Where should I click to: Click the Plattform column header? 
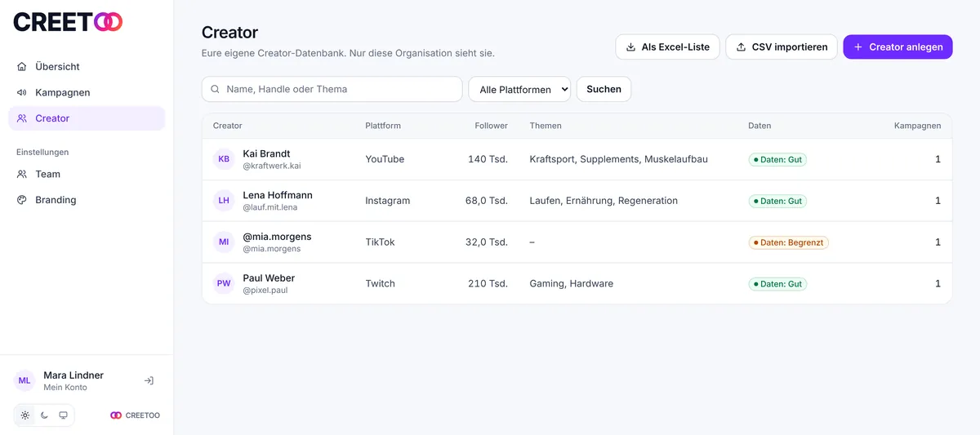[383, 126]
